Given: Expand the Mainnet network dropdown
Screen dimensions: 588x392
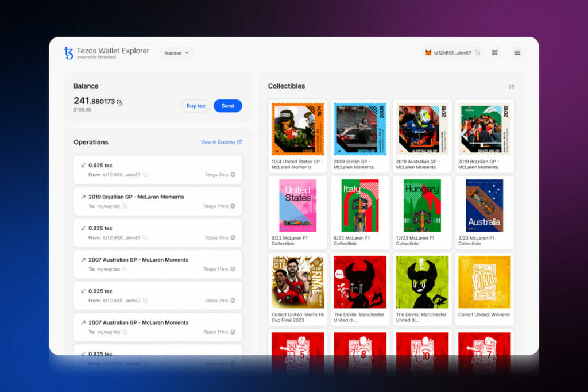Looking at the screenshot, I should point(176,53).
